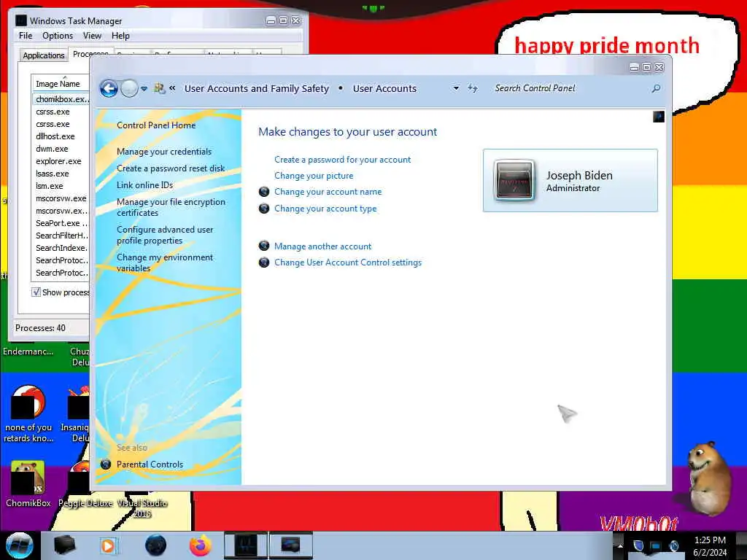Open recent pages dropdown next to the forward arrow

click(x=144, y=88)
